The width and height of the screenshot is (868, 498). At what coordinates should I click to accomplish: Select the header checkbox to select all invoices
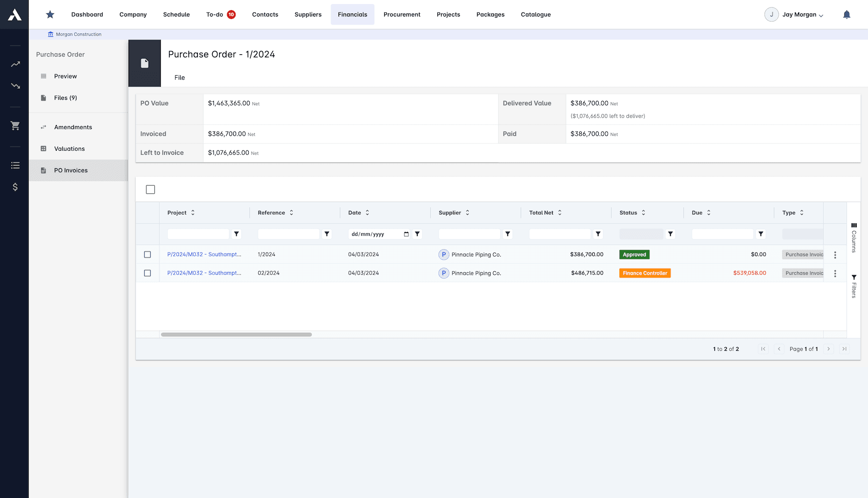click(x=151, y=189)
